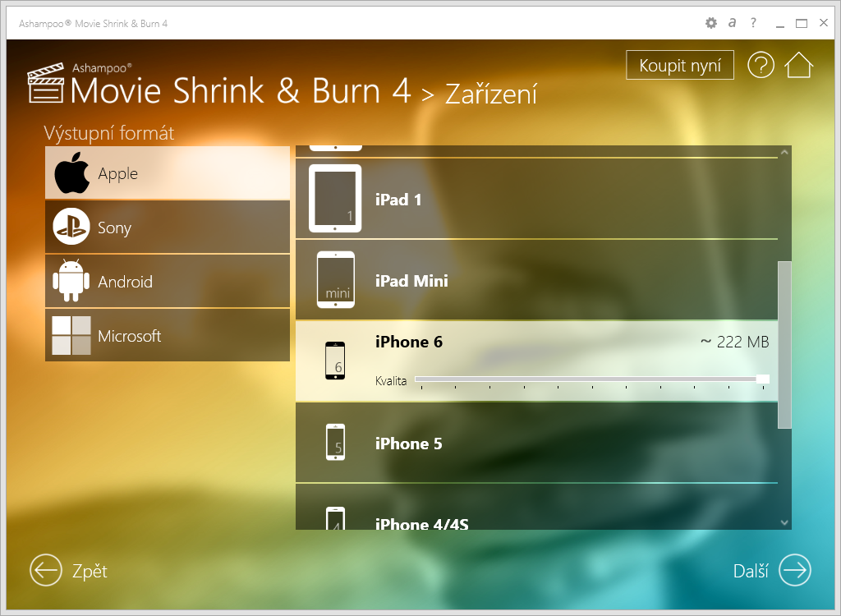Click the ~ 222 MB size estimate

735,342
